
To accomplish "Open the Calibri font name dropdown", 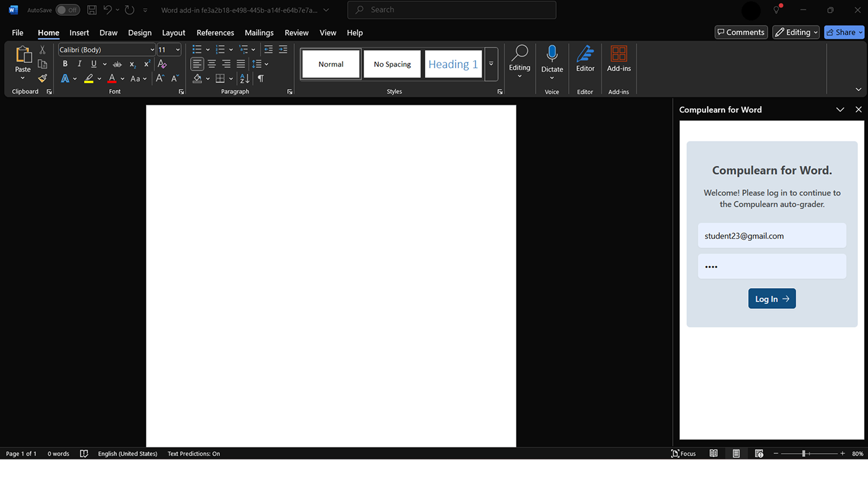I will pos(152,50).
